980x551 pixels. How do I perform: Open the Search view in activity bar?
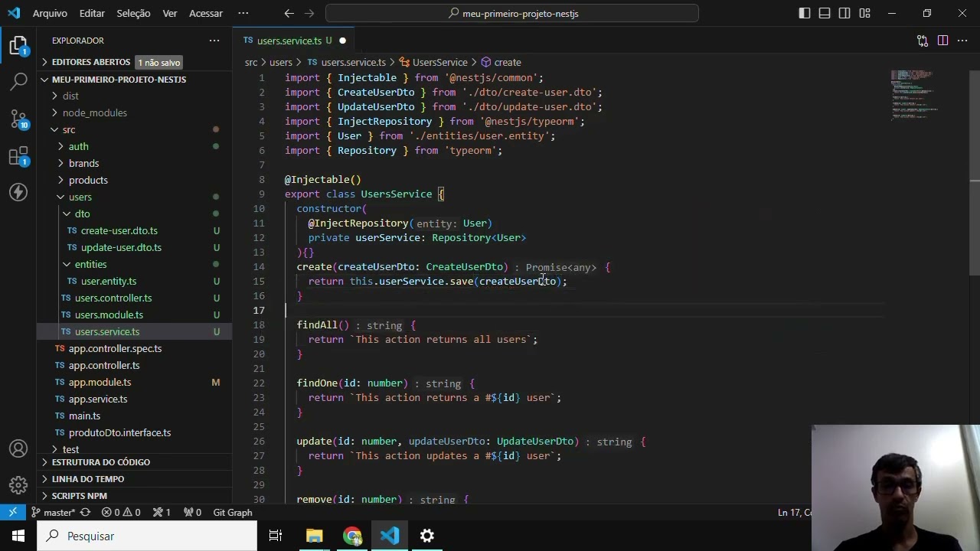pyautogui.click(x=18, y=81)
